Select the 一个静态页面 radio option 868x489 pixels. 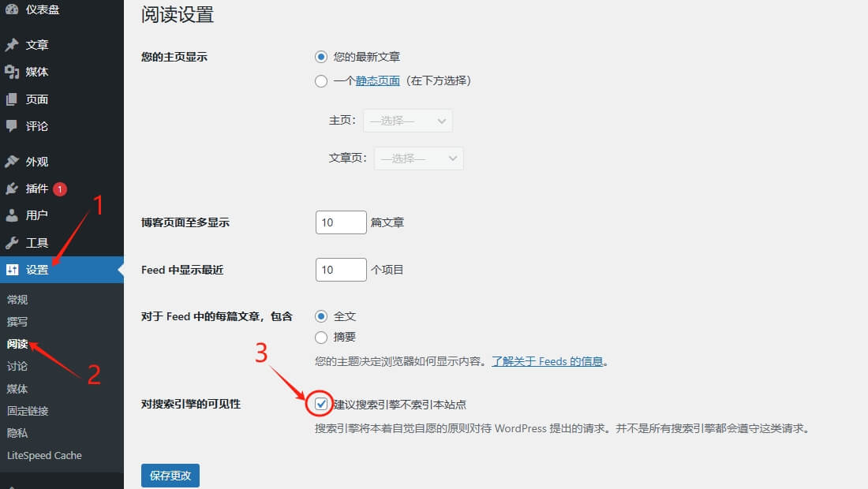(x=321, y=80)
